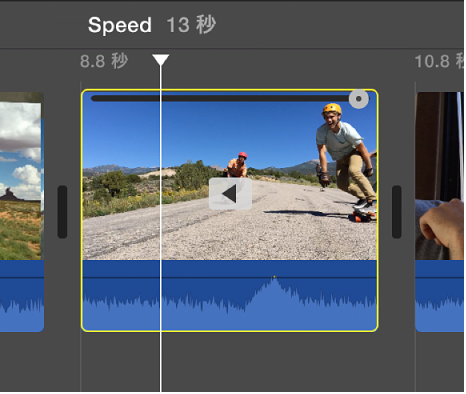Click the audio waveform of the hand clip
The width and height of the screenshot is (466, 394).
[440, 296]
